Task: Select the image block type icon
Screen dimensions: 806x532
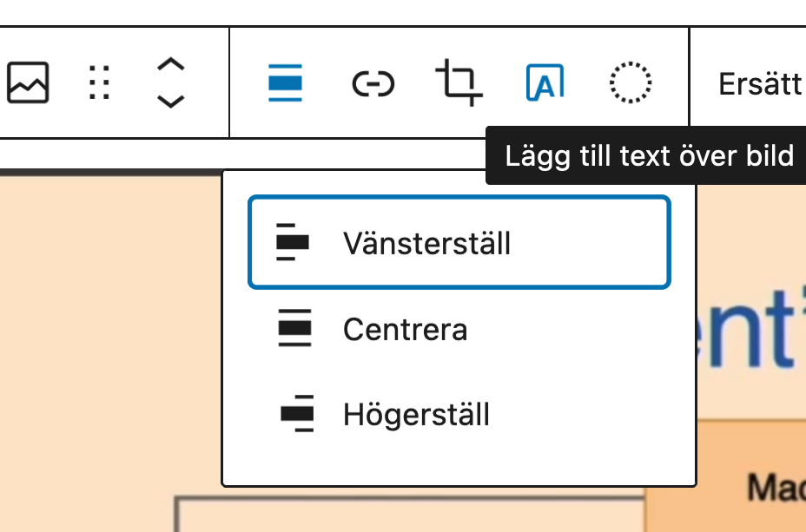Action: click(x=28, y=82)
